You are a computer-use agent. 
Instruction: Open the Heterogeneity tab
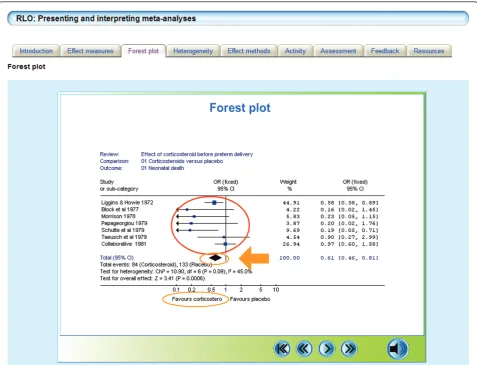(193, 51)
